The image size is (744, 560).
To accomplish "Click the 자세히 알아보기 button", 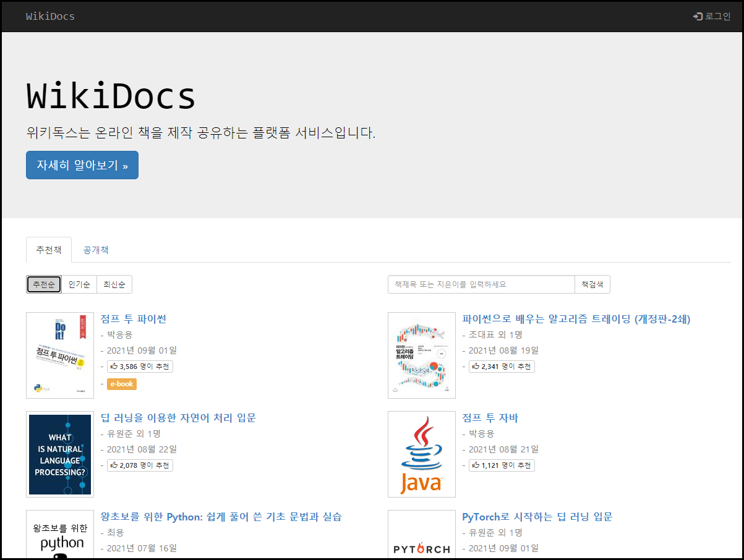I will pos(82,165).
